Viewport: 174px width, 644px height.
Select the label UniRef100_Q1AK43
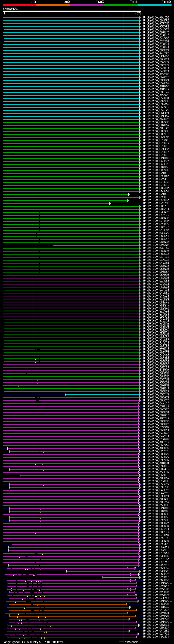[x=156, y=36]
